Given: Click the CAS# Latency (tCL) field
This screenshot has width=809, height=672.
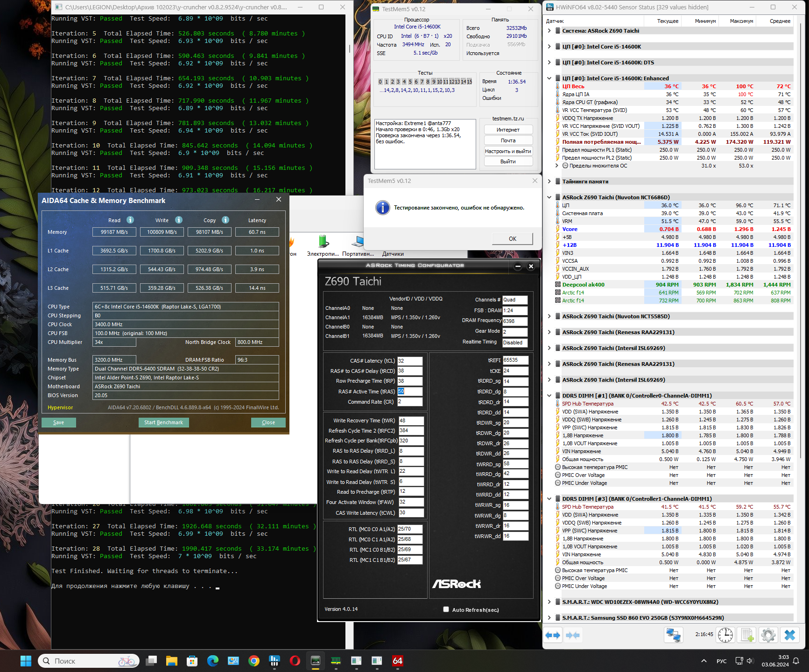Looking at the screenshot, I should click(x=410, y=361).
